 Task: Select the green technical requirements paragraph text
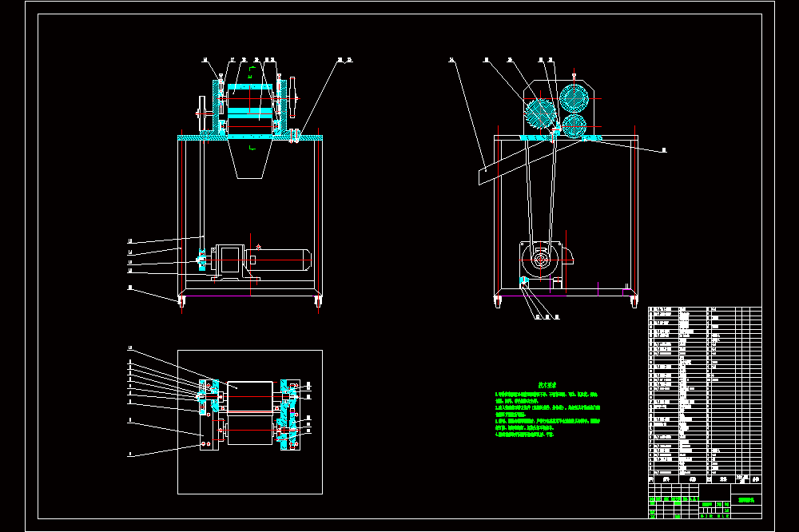(x=547, y=415)
